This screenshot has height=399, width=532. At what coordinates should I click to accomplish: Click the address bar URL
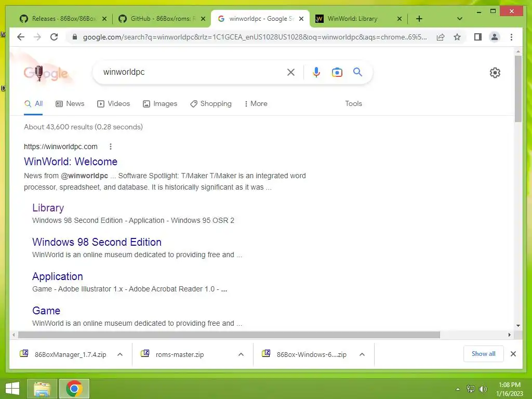click(255, 37)
